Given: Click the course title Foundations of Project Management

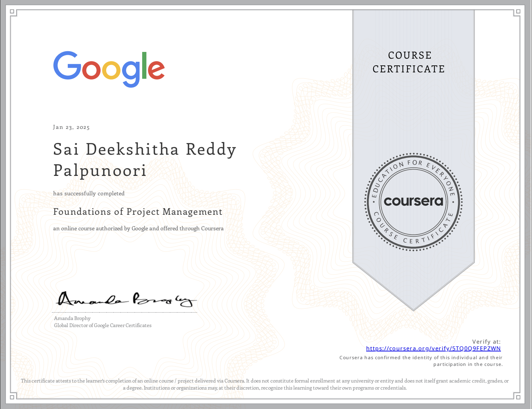Looking at the screenshot, I should [138, 212].
